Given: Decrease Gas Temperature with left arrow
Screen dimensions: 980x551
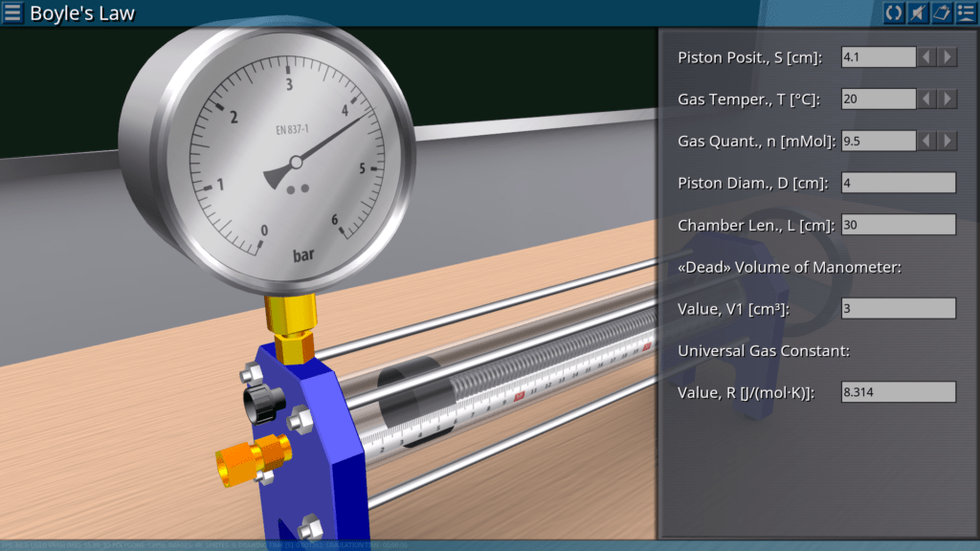Looking at the screenshot, I should click(x=927, y=99).
